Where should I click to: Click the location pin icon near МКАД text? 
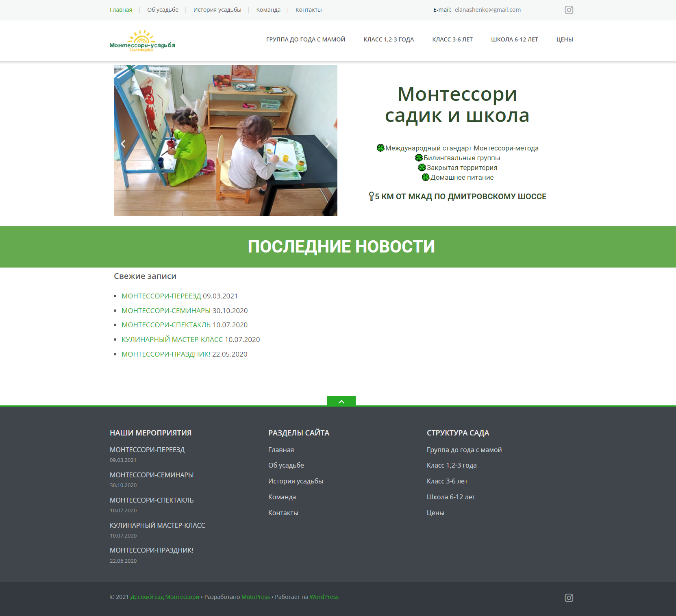[371, 196]
